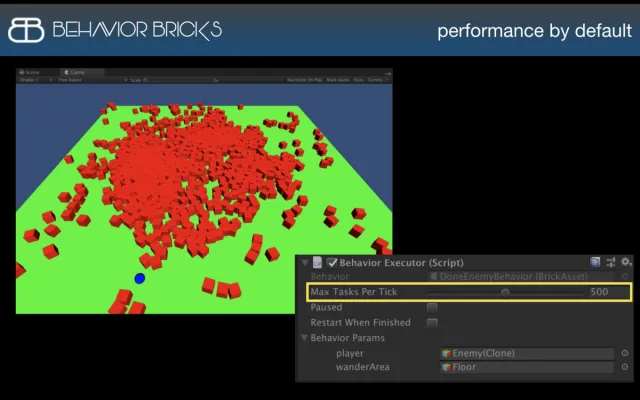Image resolution: width=640 pixels, height=400 pixels.
Task: Click the player label
Action: (350, 353)
